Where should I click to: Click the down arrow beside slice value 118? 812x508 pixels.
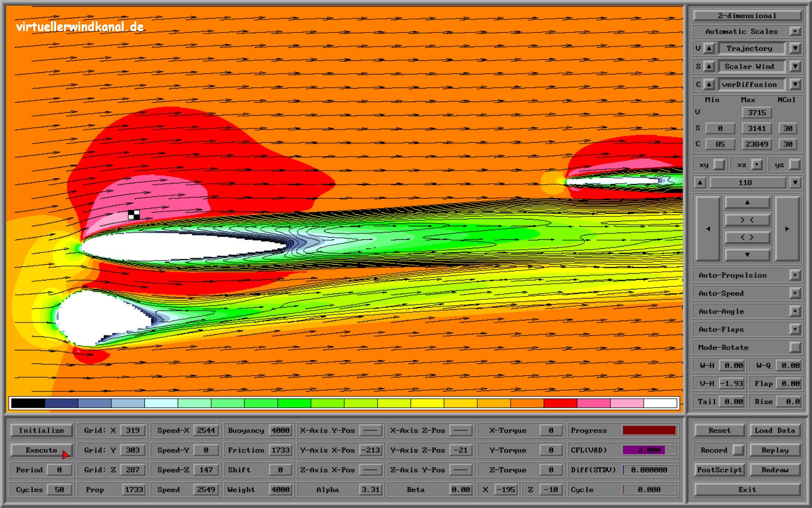coord(795,183)
